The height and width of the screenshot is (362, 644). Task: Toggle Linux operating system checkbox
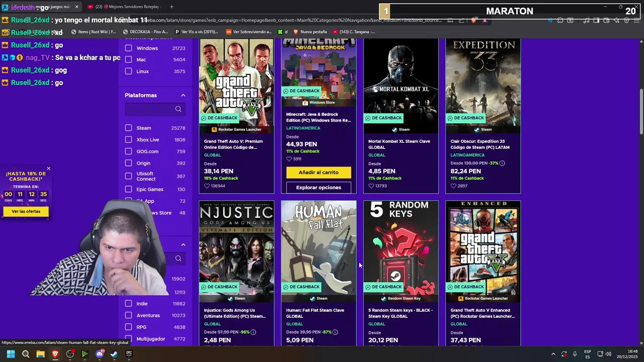128,71
